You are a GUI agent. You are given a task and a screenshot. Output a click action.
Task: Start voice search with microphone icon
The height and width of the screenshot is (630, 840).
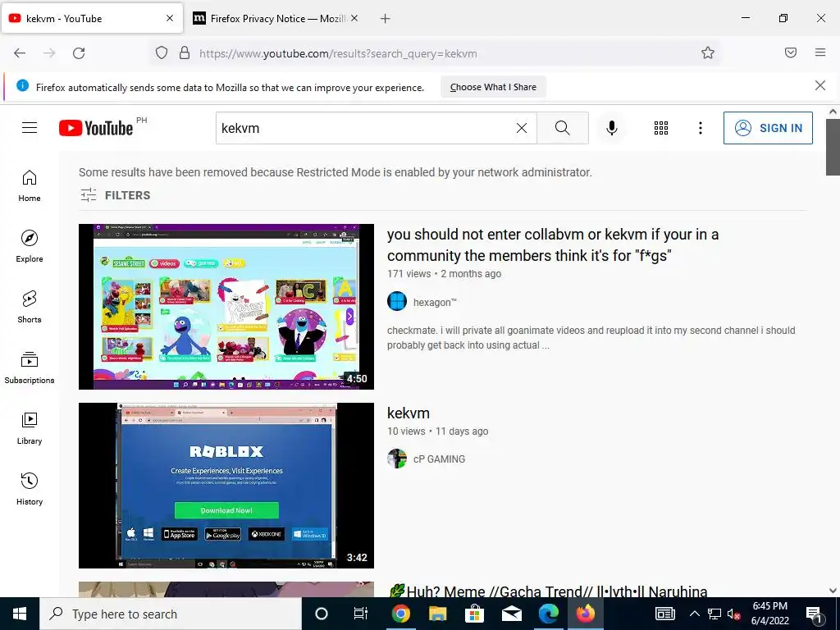[x=612, y=128]
